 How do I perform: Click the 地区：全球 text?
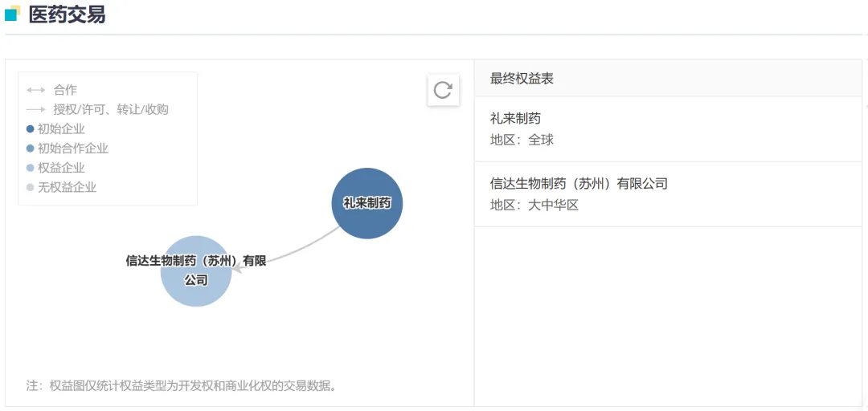[x=522, y=140]
